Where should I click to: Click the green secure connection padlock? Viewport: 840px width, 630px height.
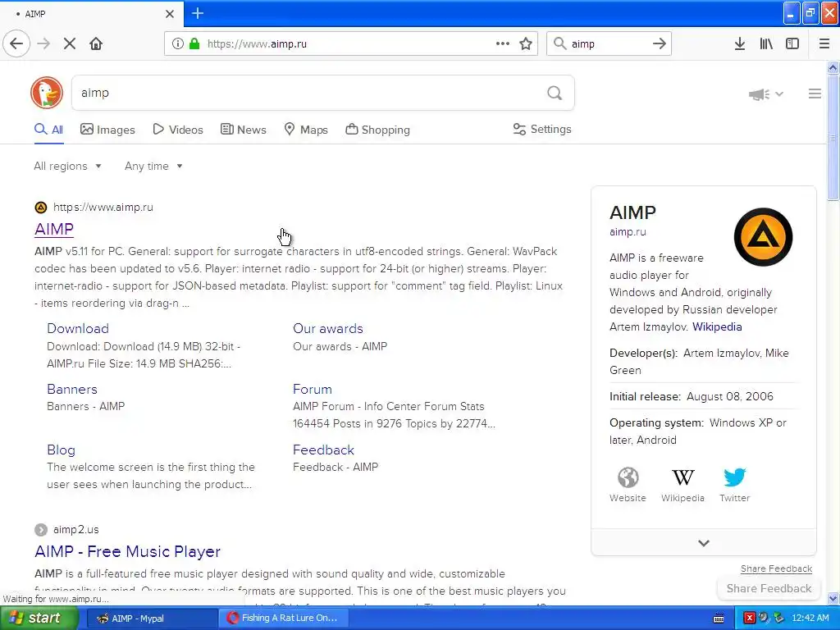coord(194,44)
